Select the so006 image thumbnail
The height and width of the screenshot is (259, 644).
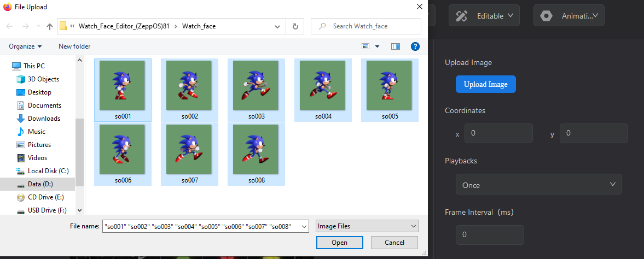[123, 154]
